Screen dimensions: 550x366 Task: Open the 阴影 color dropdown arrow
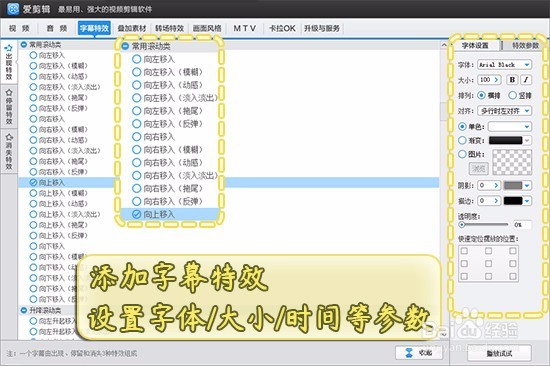click(x=527, y=185)
